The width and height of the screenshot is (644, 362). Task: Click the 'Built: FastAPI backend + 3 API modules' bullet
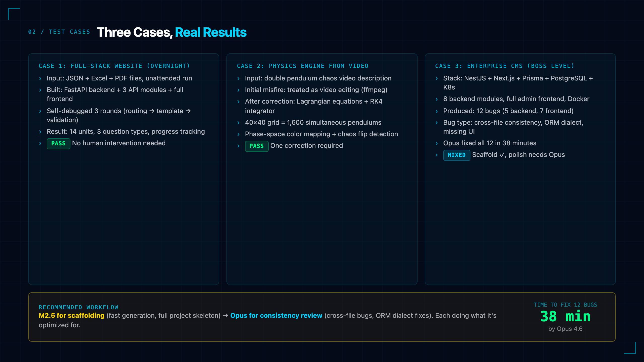click(115, 94)
